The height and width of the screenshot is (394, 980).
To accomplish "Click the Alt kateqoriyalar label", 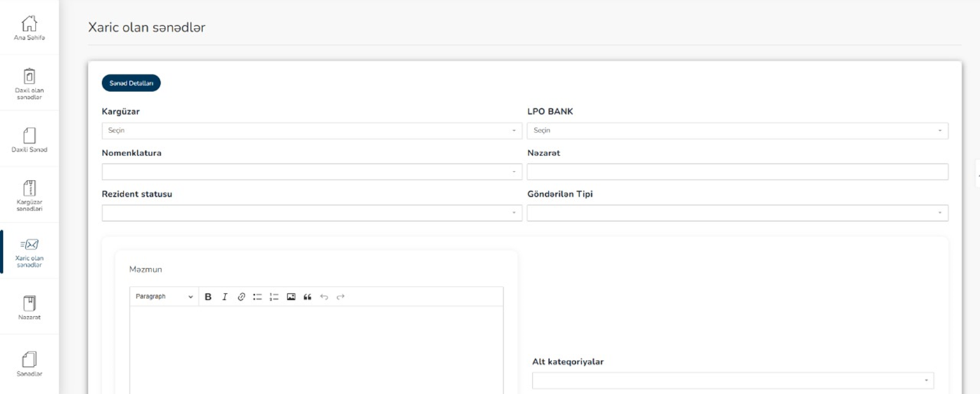I will pyautogui.click(x=567, y=362).
